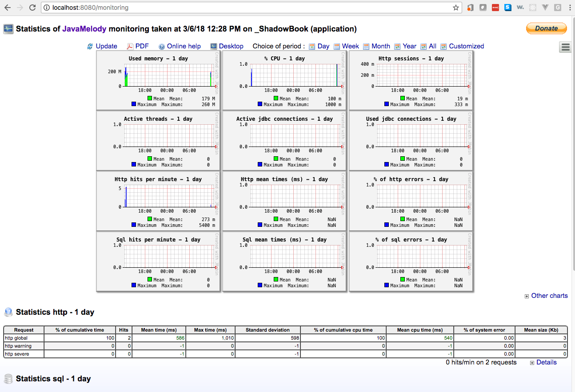Click the Update refresh icon
Image resolution: width=575 pixels, height=392 pixels.
tap(90, 46)
